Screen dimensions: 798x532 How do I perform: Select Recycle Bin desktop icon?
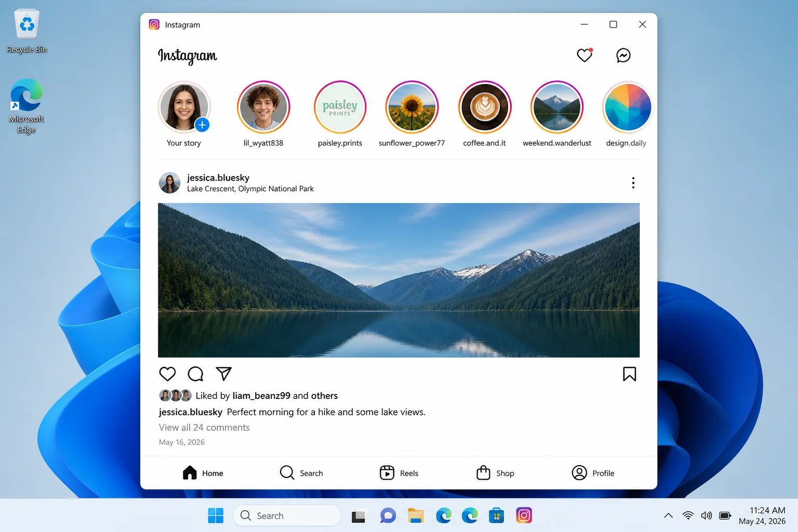(x=26, y=31)
